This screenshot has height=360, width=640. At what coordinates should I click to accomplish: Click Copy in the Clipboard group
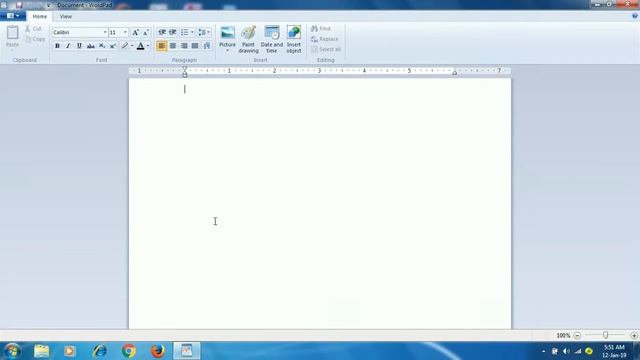tap(35, 39)
